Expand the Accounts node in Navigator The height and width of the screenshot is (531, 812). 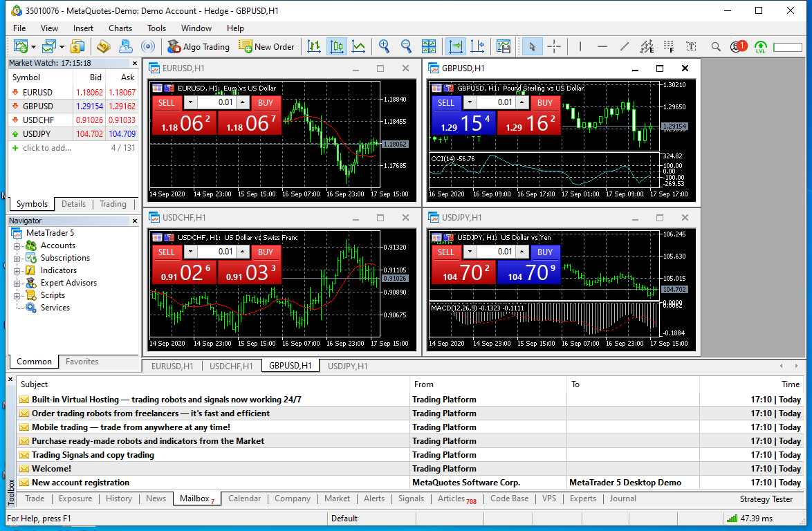(x=17, y=246)
